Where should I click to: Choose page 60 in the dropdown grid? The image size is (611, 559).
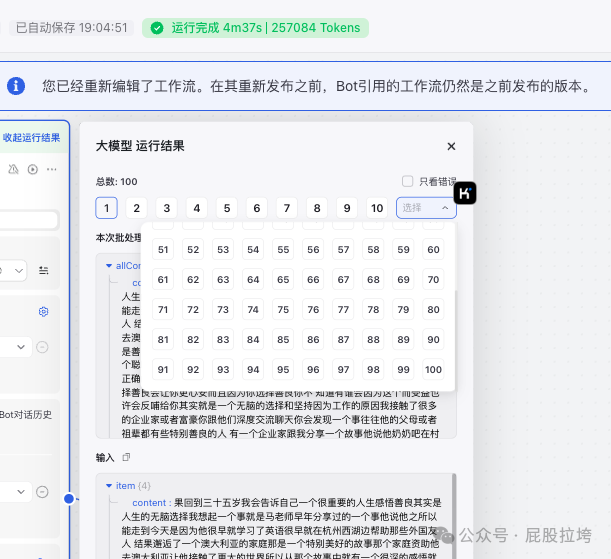(433, 249)
